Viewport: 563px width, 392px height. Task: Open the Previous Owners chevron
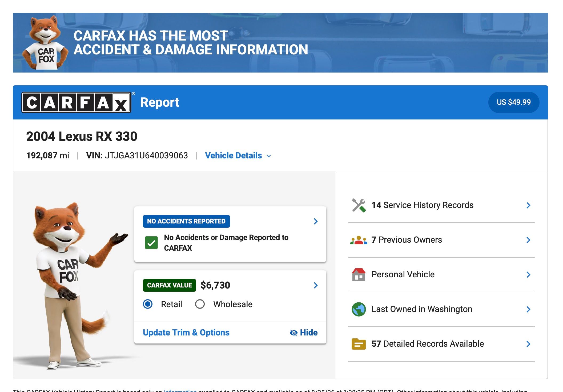(528, 240)
